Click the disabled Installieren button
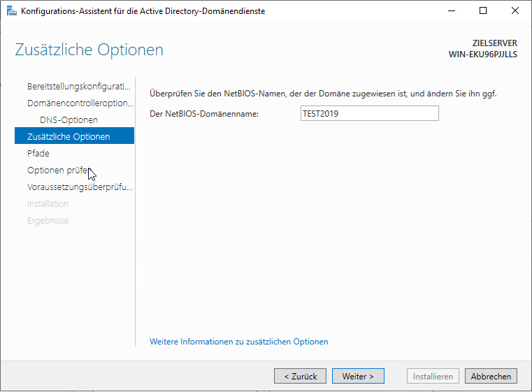Screen dimensions: 532x392 coord(433,376)
